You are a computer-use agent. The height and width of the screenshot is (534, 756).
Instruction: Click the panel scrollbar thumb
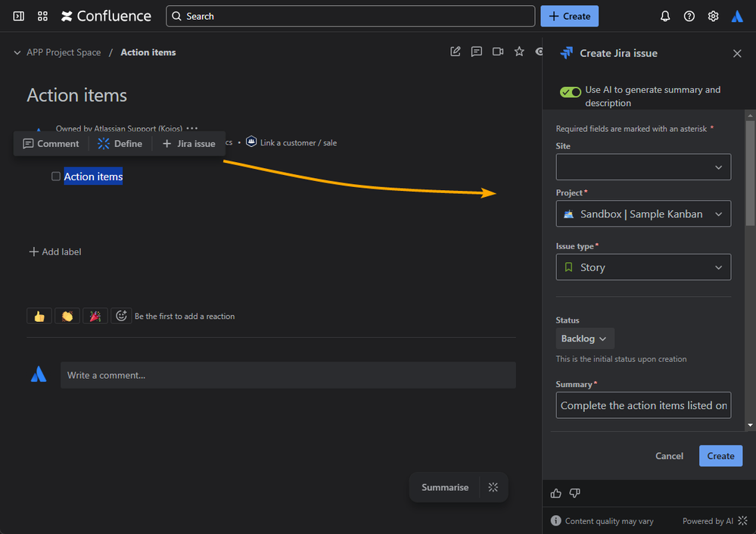click(x=750, y=173)
